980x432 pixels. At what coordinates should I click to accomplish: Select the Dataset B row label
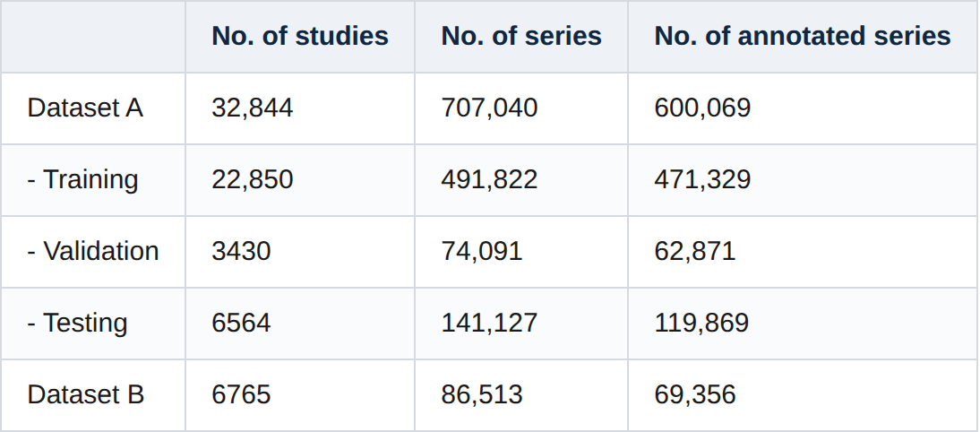click(86, 395)
